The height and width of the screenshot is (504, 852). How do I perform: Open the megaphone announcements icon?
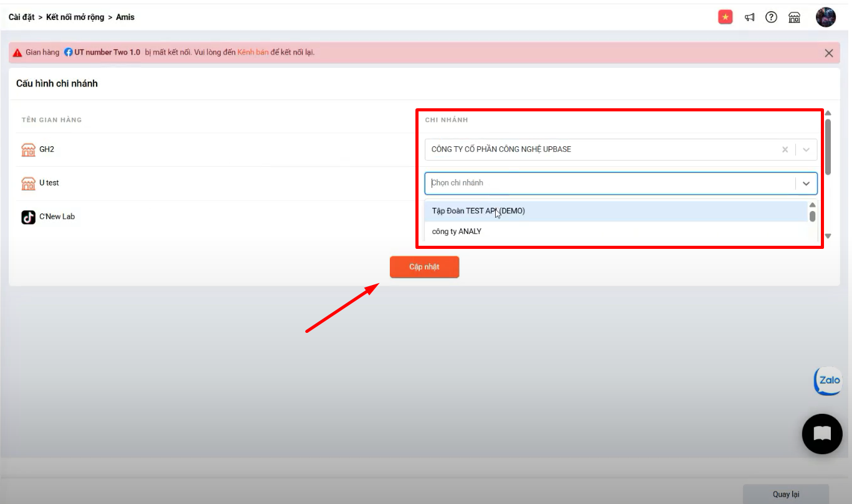point(750,17)
